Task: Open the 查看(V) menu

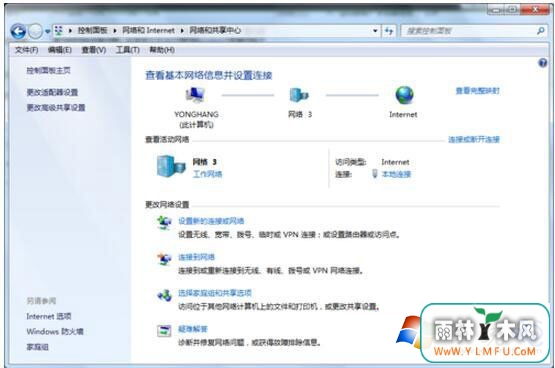Action: coord(93,50)
